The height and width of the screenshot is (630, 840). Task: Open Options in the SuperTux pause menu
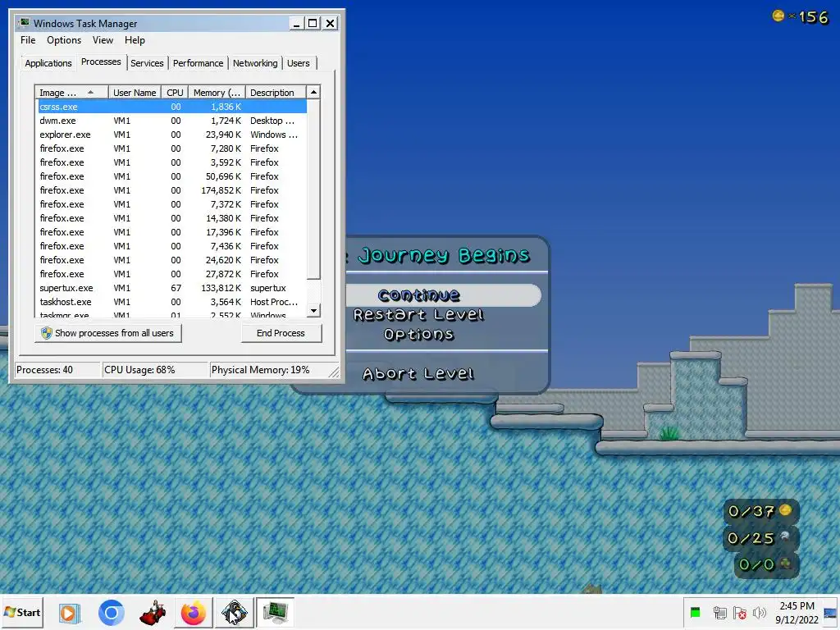[419, 335]
